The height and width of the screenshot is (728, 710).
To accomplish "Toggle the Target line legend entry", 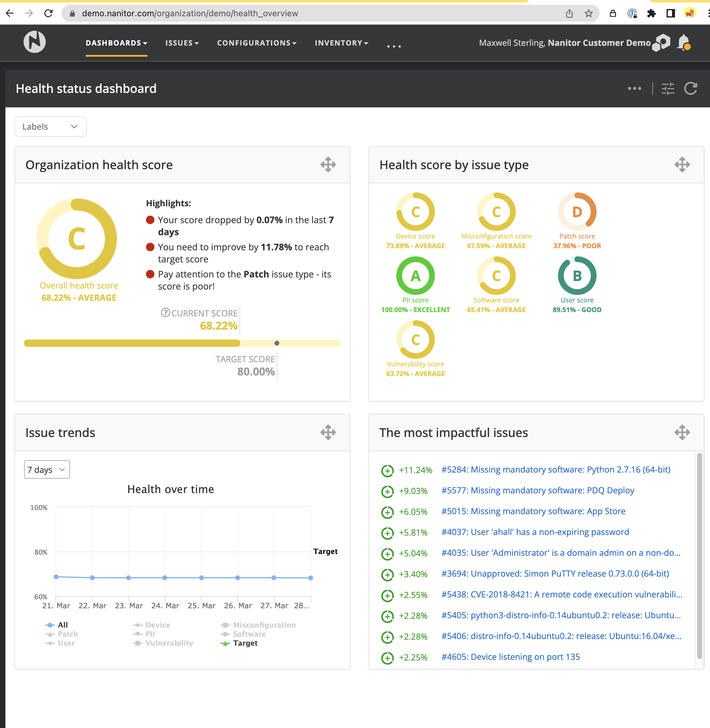I will pos(245,643).
